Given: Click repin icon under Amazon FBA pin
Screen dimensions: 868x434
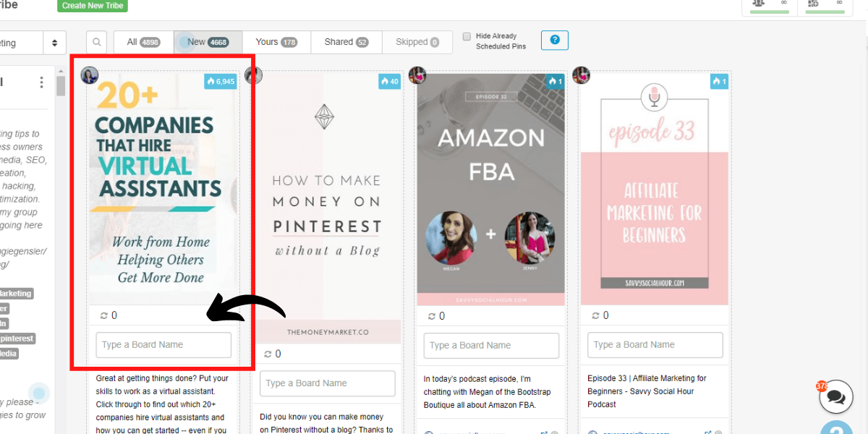Looking at the screenshot, I should pyautogui.click(x=432, y=316).
